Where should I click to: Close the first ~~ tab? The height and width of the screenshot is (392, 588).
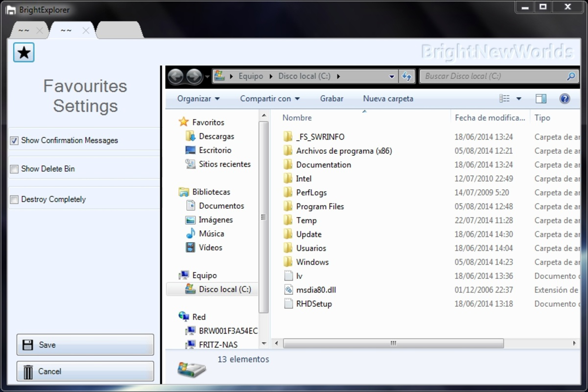(40, 31)
